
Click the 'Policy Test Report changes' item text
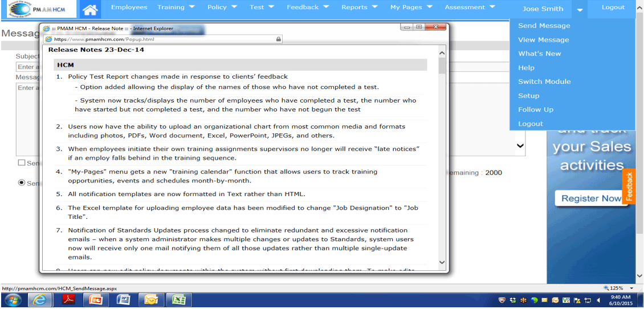pos(178,76)
